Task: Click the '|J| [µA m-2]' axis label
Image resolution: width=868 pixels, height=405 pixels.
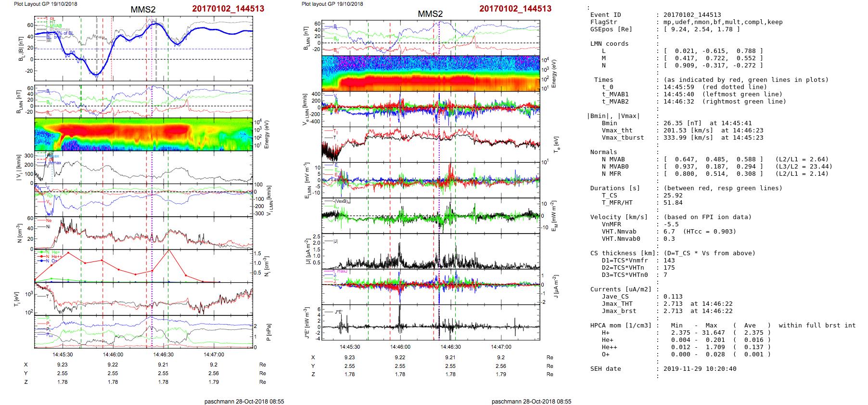Action: (307, 252)
